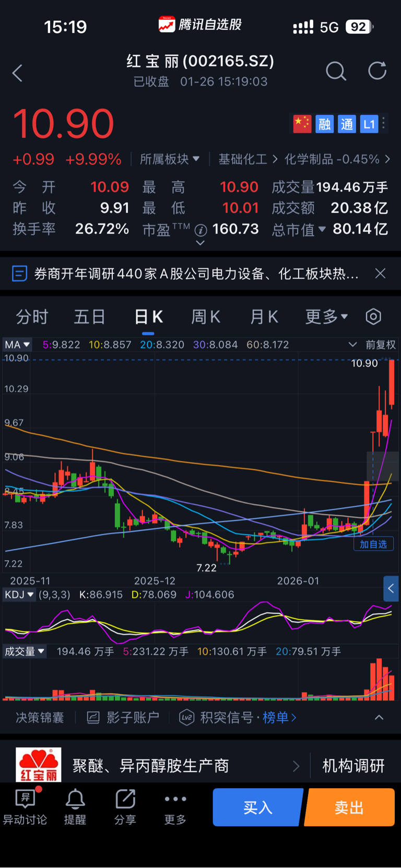The image size is (401, 868).
Task: Read the 券商开年调研 news headline
Action: (x=196, y=274)
